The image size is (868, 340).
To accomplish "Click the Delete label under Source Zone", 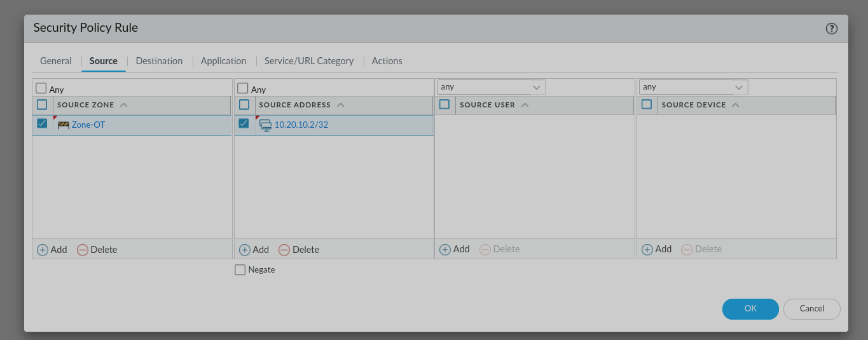I will (104, 250).
